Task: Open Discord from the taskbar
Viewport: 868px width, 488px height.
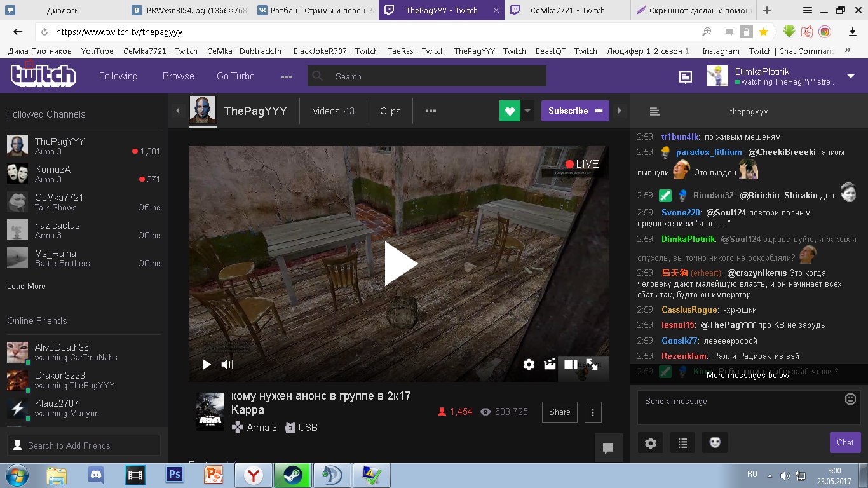Action: coord(96,475)
